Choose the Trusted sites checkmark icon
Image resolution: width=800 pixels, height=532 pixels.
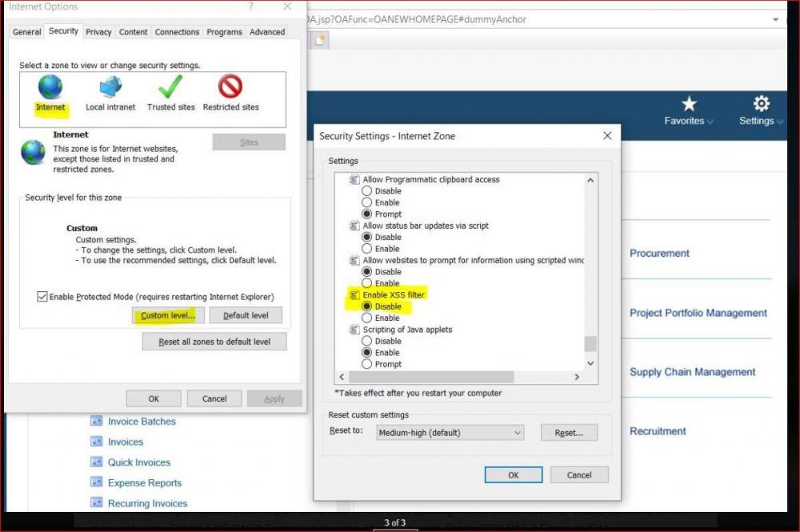click(170, 87)
